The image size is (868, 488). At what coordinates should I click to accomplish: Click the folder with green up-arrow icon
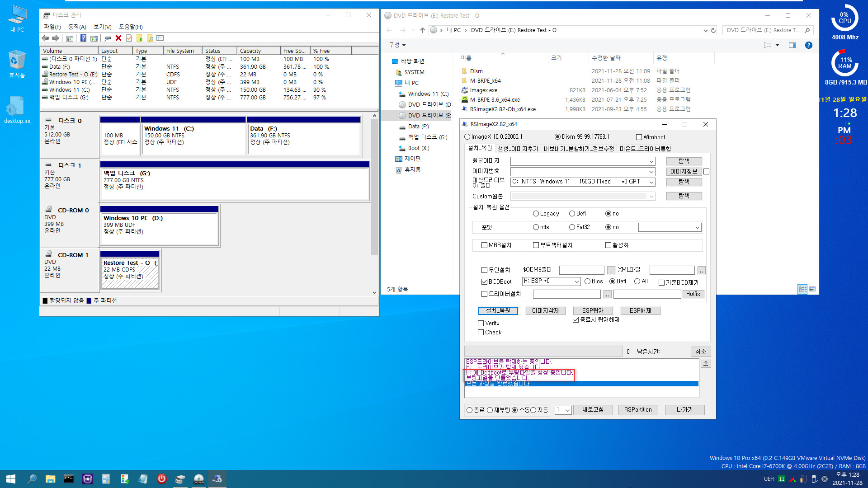(139, 38)
